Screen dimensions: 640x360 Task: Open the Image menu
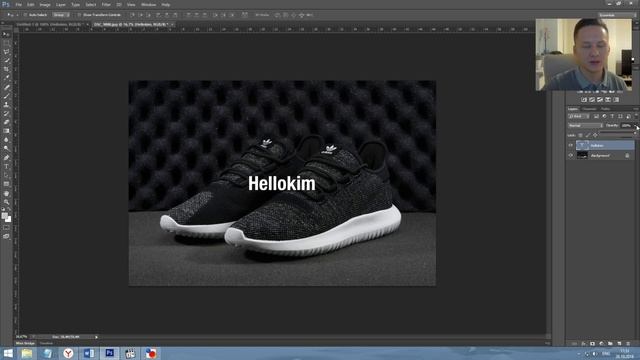point(45,4)
